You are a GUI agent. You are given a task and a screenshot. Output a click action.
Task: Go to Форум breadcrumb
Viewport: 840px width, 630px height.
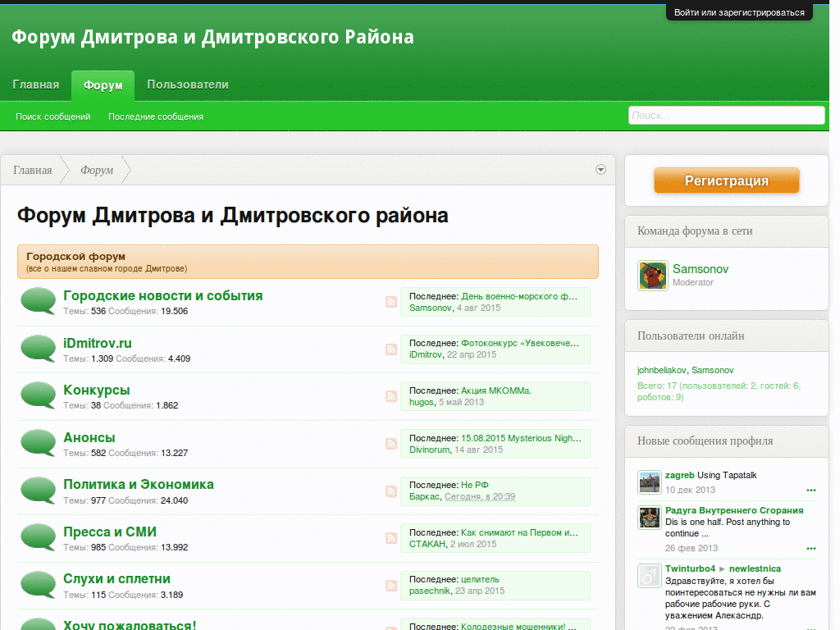[97, 171]
